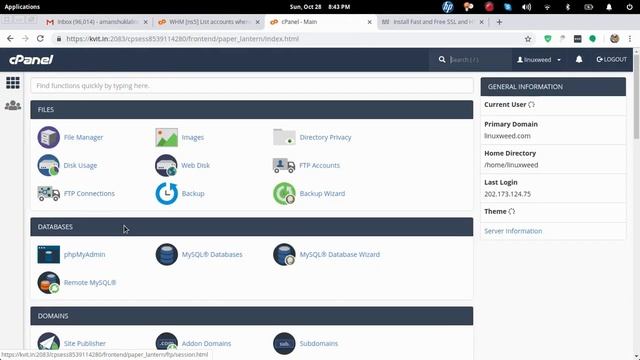The width and height of the screenshot is (640, 360).
Task: Open the Bluetooth tray icon
Action: (567, 7)
